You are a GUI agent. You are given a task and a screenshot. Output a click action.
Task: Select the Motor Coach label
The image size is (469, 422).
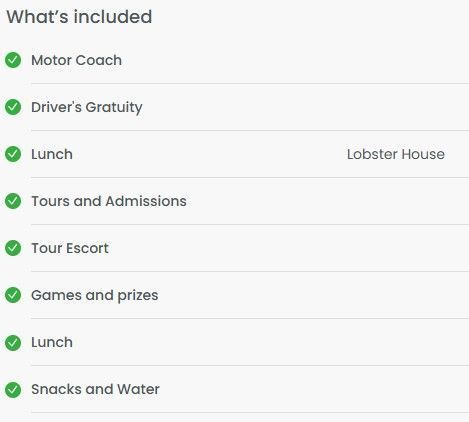76,60
